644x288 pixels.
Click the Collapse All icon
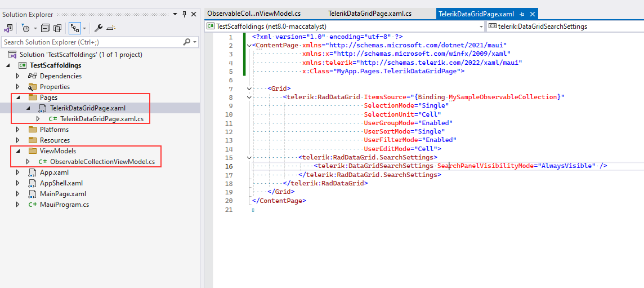click(x=45, y=28)
